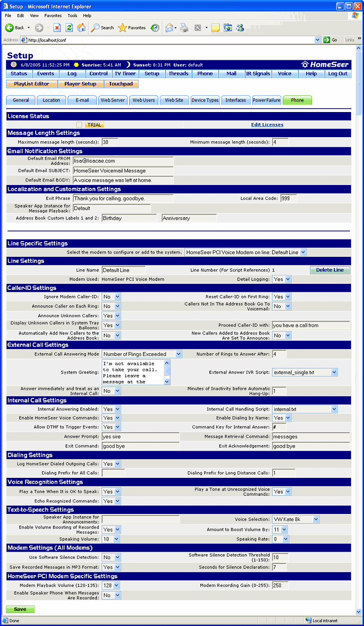364x626 pixels.
Task: Switch to the Interfaces tab
Action: [235, 100]
